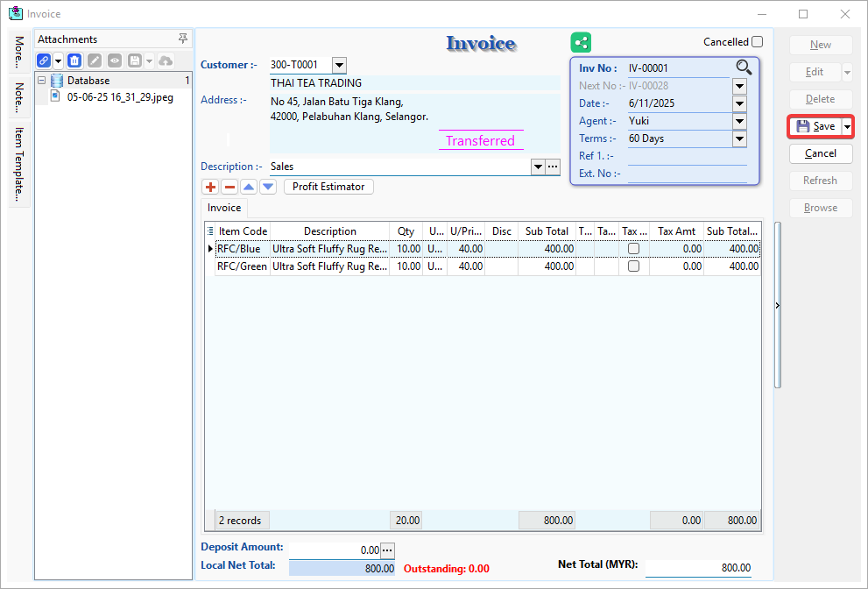Image resolution: width=868 pixels, height=589 pixels.
Task: Open the Edit button dropdown arrow
Action: click(847, 73)
